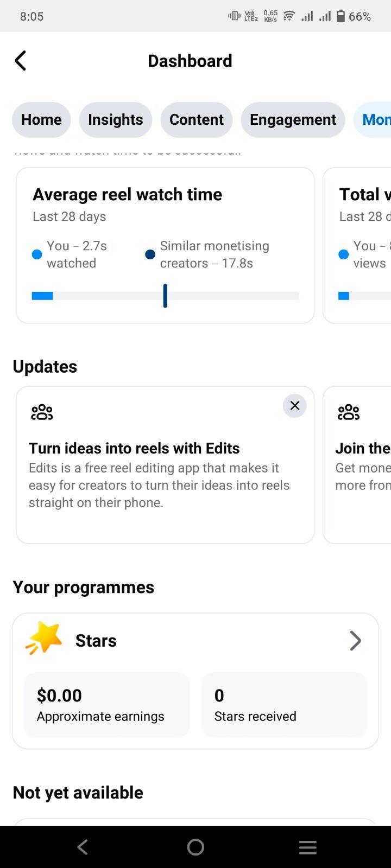This screenshot has width=391, height=868.
Task: Tap Android back navigation button
Action: pyautogui.click(x=83, y=847)
